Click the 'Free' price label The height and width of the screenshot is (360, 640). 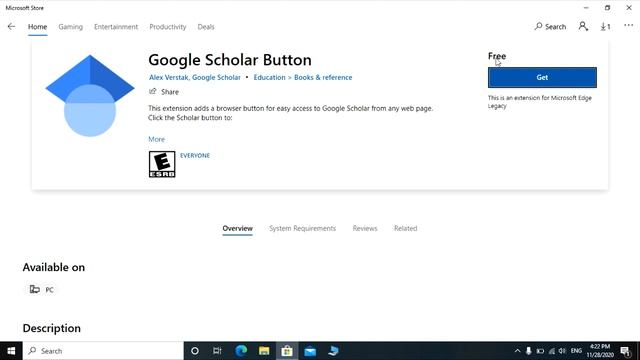(x=497, y=56)
